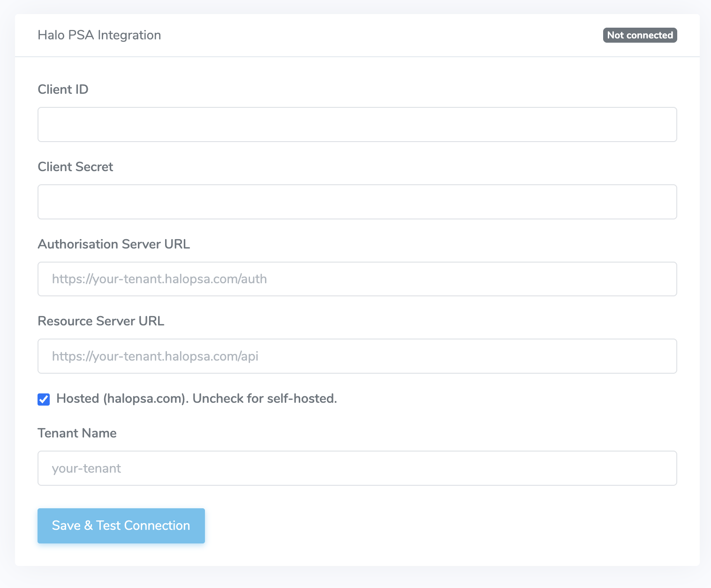Click the Client ID label
This screenshot has height=588, width=711.
tap(63, 90)
